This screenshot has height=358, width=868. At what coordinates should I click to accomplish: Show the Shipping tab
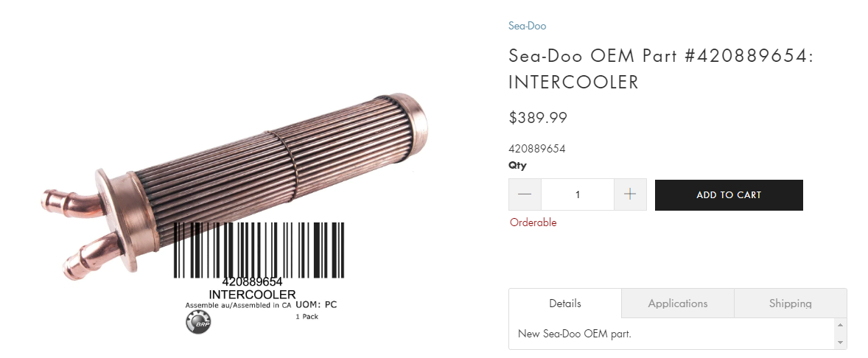[790, 303]
